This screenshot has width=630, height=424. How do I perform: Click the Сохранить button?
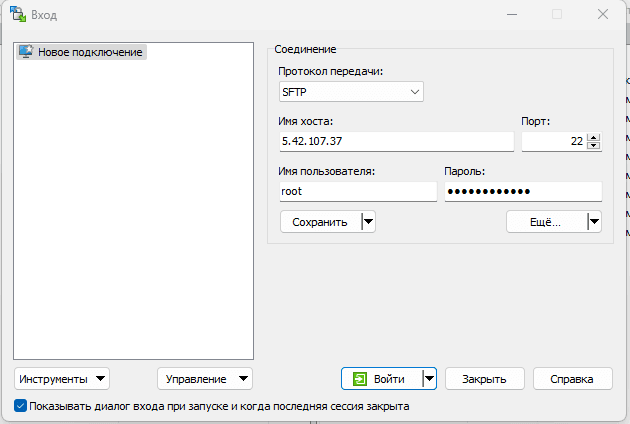point(319,222)
